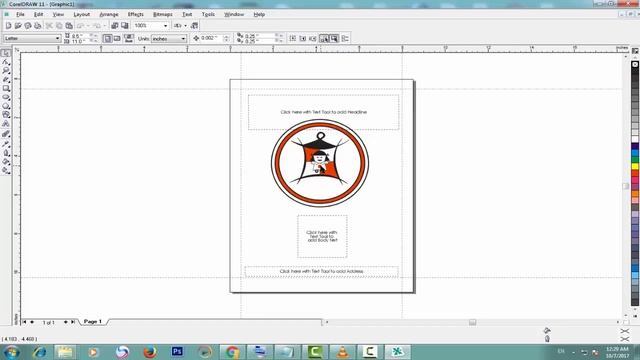This screenshot has height=360, width=640.
Task: Go to the last page navigation arrow
Action: coord(73,322)
